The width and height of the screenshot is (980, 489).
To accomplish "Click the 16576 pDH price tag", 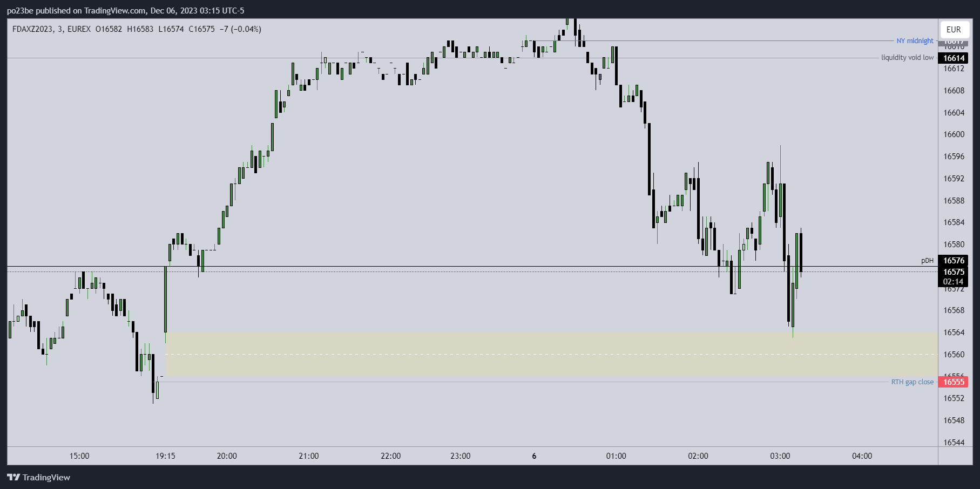I will tap(954, 261).
